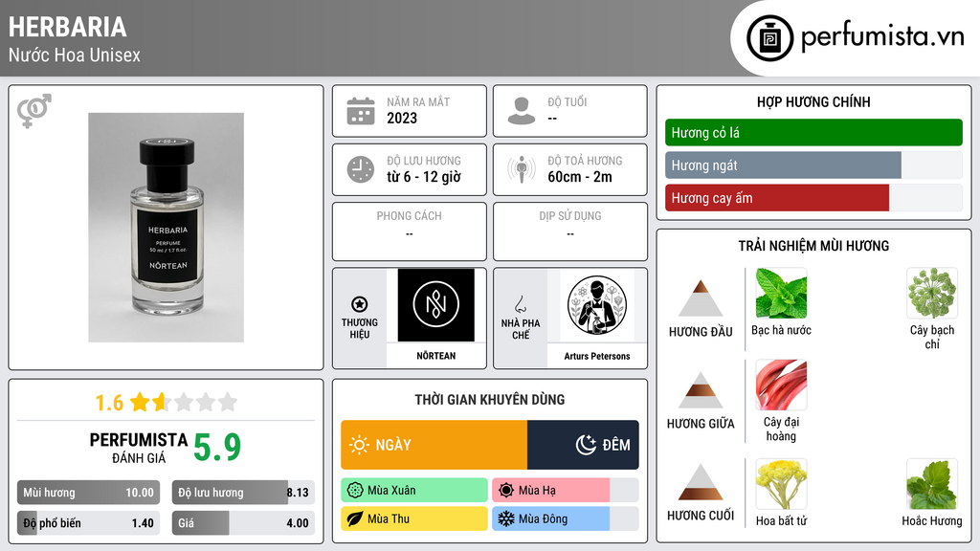This screenshot has width=980, height=551.
Task: Click the Perfumista đánh giá label
Action: point(139,448)
